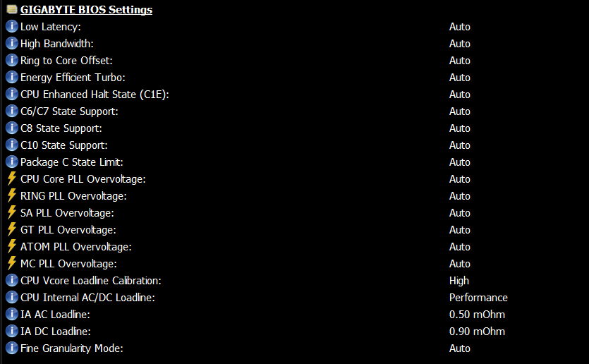Screen dimensions: 589x364
Task: Select the CPU Enhanced Halt State (C1E) label
Action: pos(95,95)
